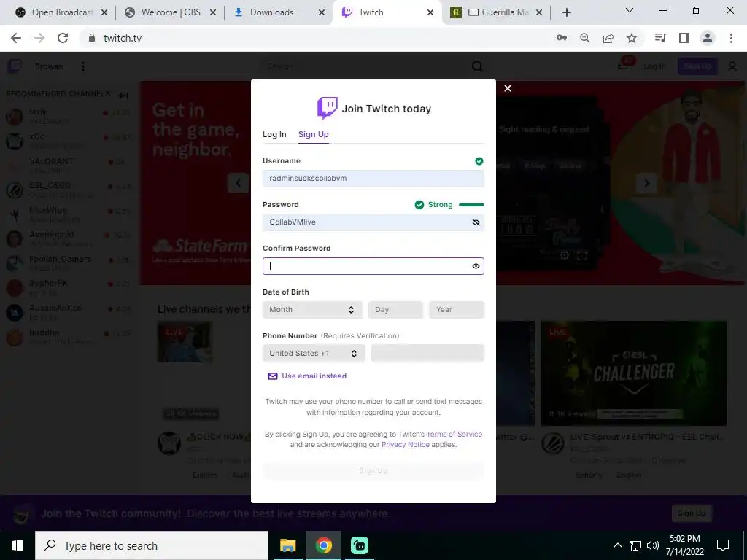Screen dimensions: 747x560
Task: Open the Privacy Notice link
Action: tap(406, 445)
